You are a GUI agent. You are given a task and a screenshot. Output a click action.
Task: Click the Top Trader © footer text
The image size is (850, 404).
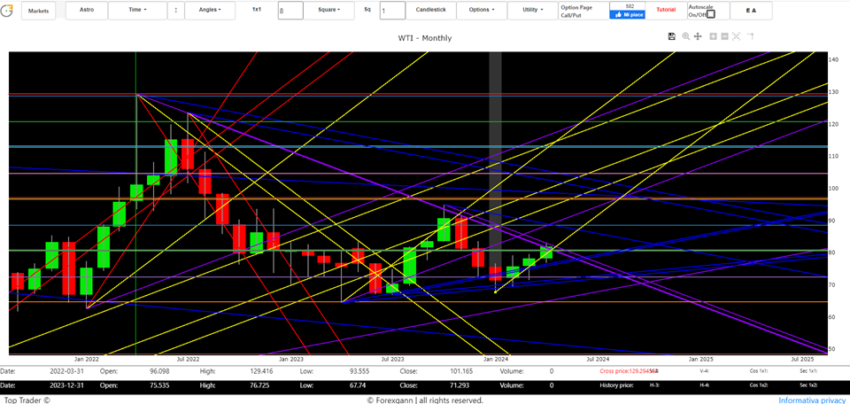(x=25, y=400)
